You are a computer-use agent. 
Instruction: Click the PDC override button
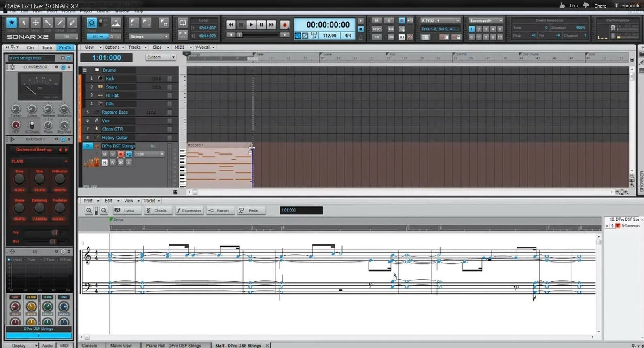point(377,29)
